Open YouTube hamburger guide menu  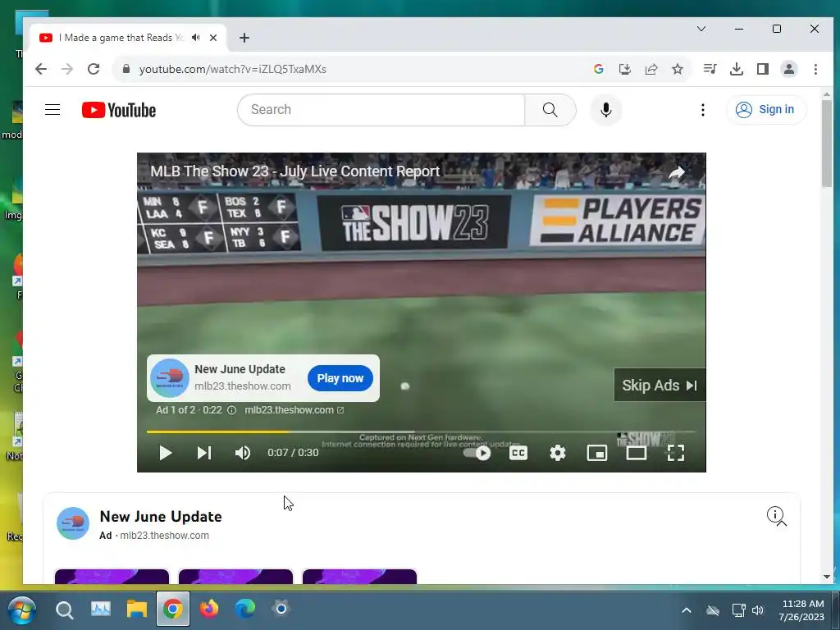52,110
